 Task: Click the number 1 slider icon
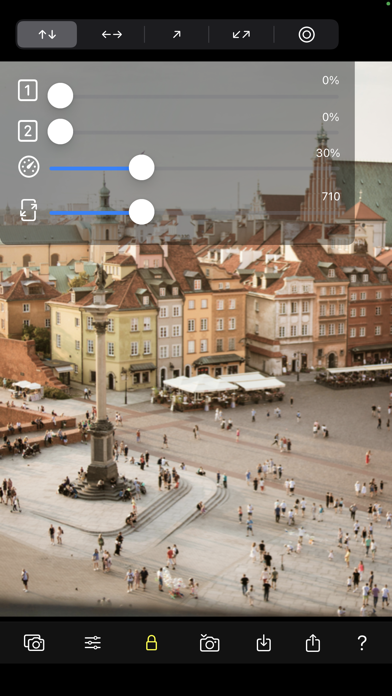pos(28,91)
